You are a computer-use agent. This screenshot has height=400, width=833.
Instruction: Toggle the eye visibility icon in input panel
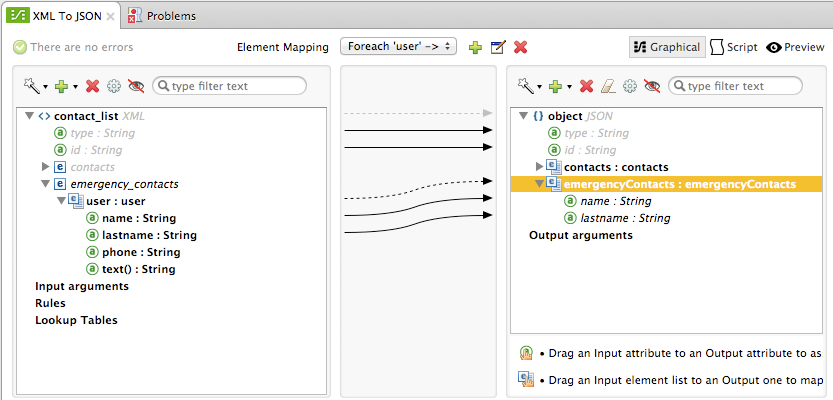pyautogui.click(x=136, y=86)
